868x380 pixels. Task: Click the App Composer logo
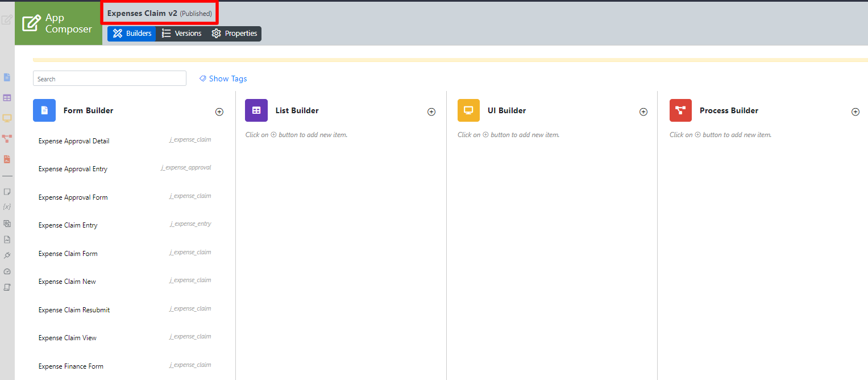(x=58, y=23)
